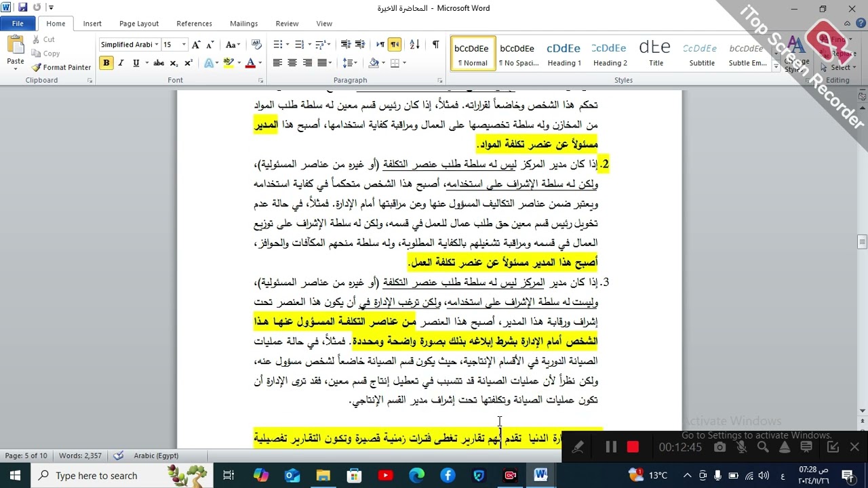This screenshot has width=868, height=488.
Task: Click the Sort icon
Action: [x=415, y=45]
